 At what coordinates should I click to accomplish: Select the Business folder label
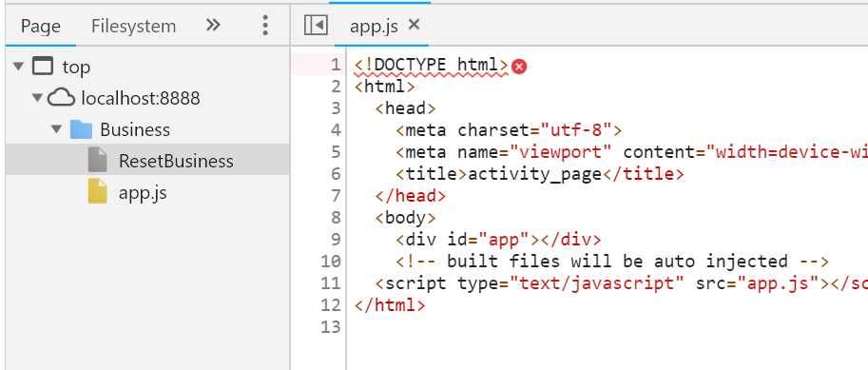135,129
